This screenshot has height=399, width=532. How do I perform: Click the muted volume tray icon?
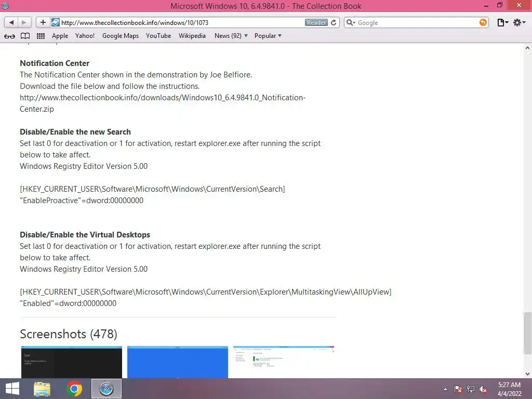(x=483, y=390)
